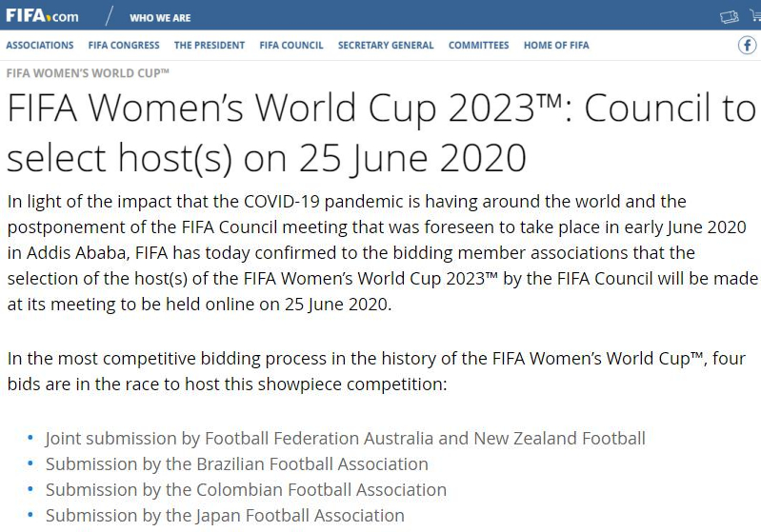Click the COVID-19 pandemic intro paragraph

click(383, 252)
